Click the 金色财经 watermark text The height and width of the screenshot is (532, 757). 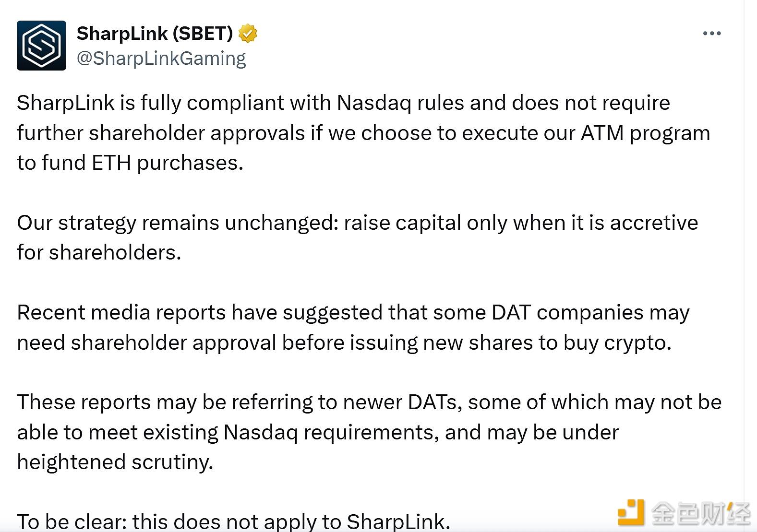tap(700, 513)
